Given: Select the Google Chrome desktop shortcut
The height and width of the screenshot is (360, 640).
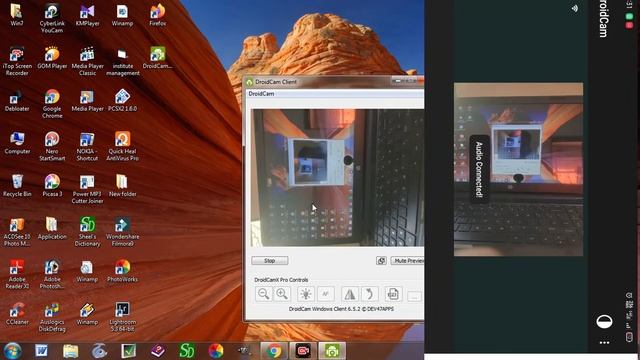Looking at the screenshot, I should (x=52, y=104).
